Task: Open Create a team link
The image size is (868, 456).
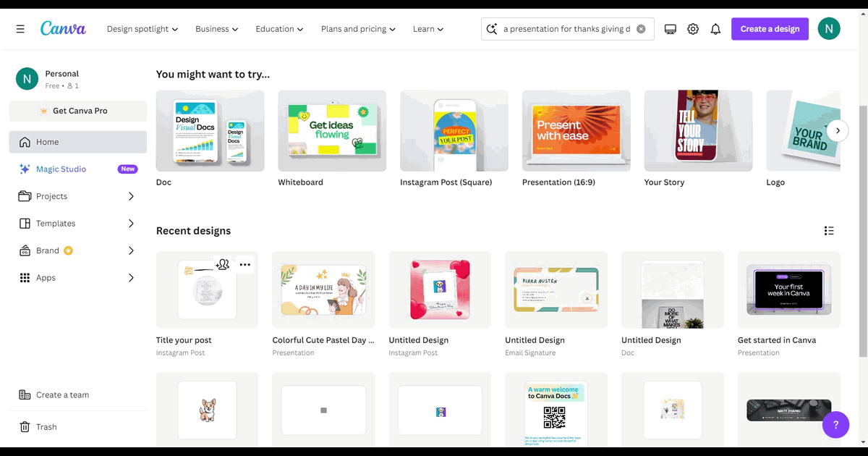Action: click(x=78, y=395)
